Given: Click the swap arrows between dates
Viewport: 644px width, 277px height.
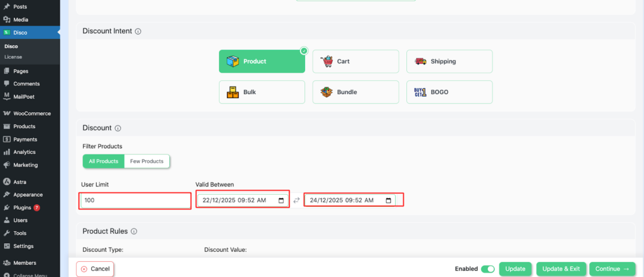Looking at the screenshot, I should (x=297, y=200).
